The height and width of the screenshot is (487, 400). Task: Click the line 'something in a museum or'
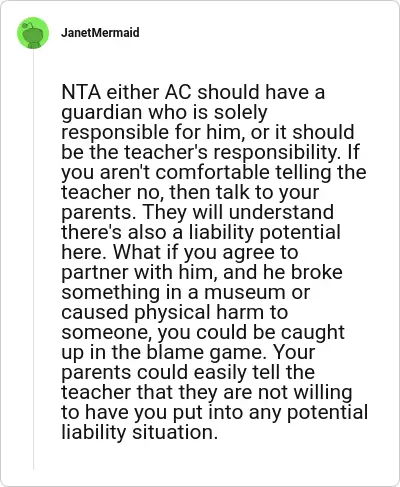point(186,292)
